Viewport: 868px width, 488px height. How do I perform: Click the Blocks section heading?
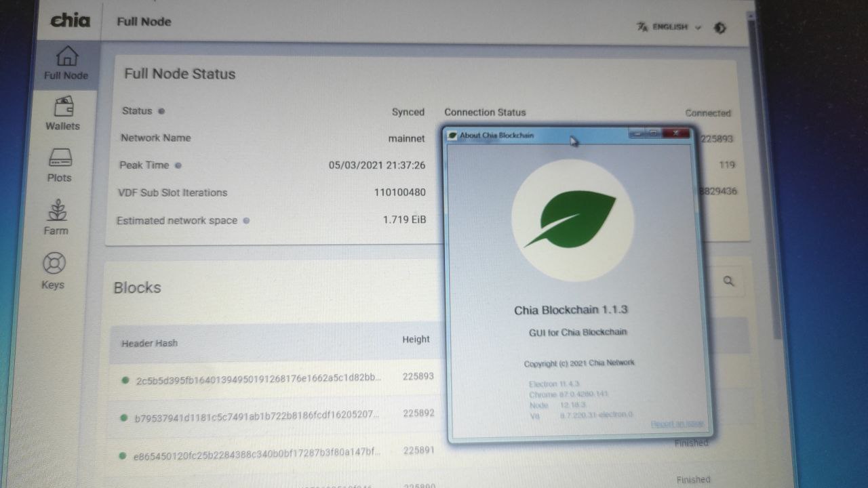(137, 287)
